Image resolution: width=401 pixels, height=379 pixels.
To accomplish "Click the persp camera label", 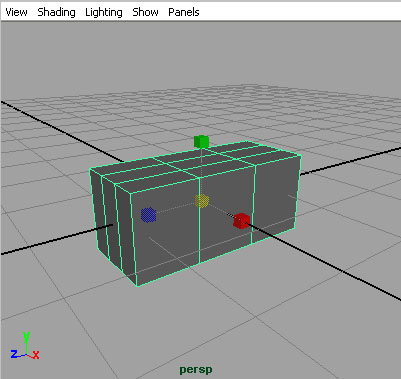I will point(196,370).
